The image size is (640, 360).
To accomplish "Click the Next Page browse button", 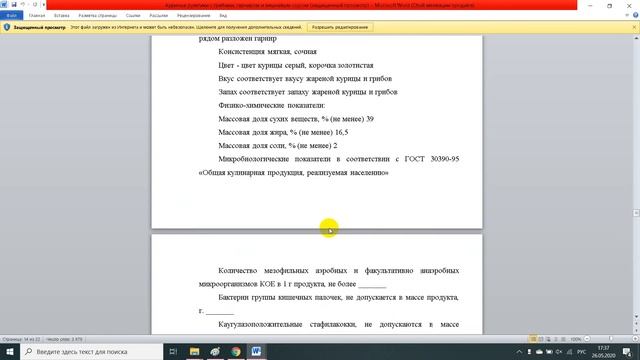I will [636, 332].
